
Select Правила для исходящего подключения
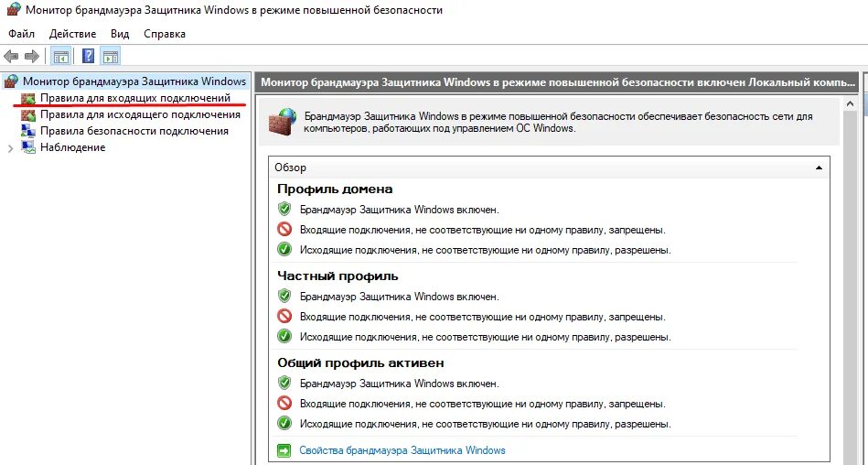pyautogui.click(x=140, y=114)
